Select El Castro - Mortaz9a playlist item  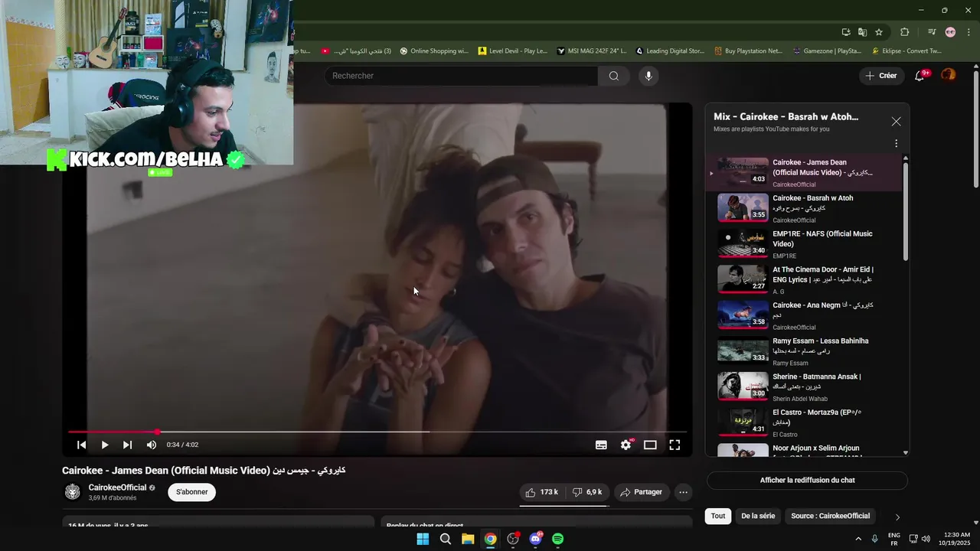[805, 422]
